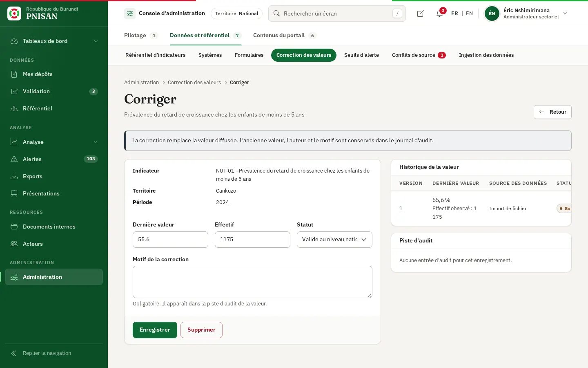Open the Statut dropdown

click(x=334, y=240)
